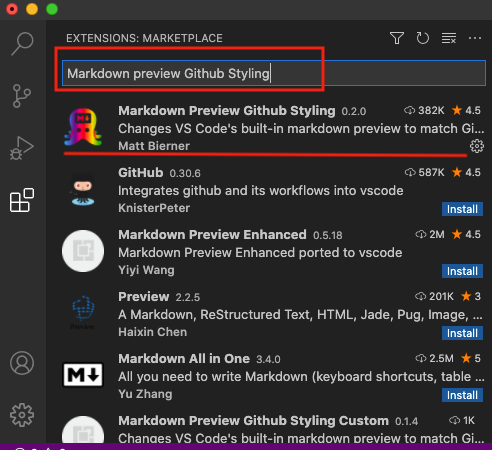Install the GitHub extension by KnisterPeter
The width and height of the screenshot is (492, 450).
point(462,209)
